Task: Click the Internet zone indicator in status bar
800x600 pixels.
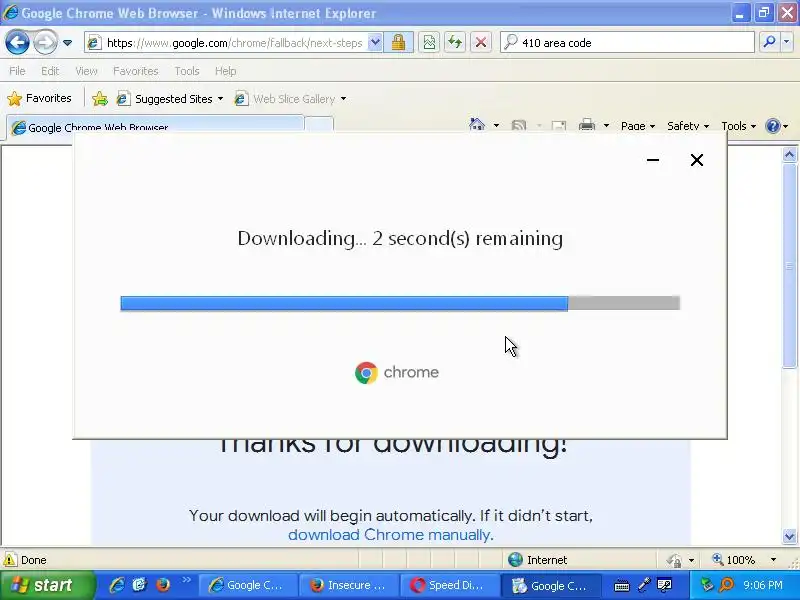Action: [x=538, y=560]
